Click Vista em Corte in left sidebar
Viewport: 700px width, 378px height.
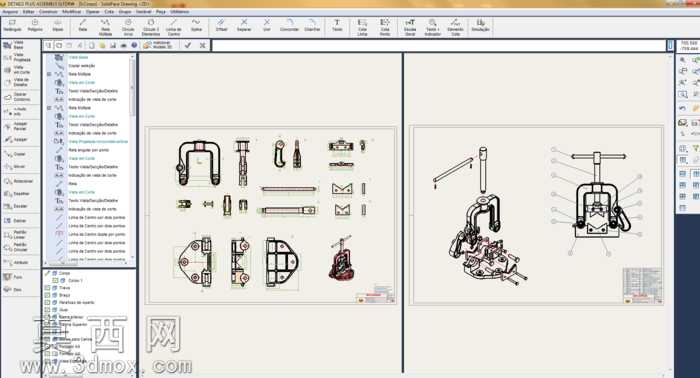(x=17, y=70)
